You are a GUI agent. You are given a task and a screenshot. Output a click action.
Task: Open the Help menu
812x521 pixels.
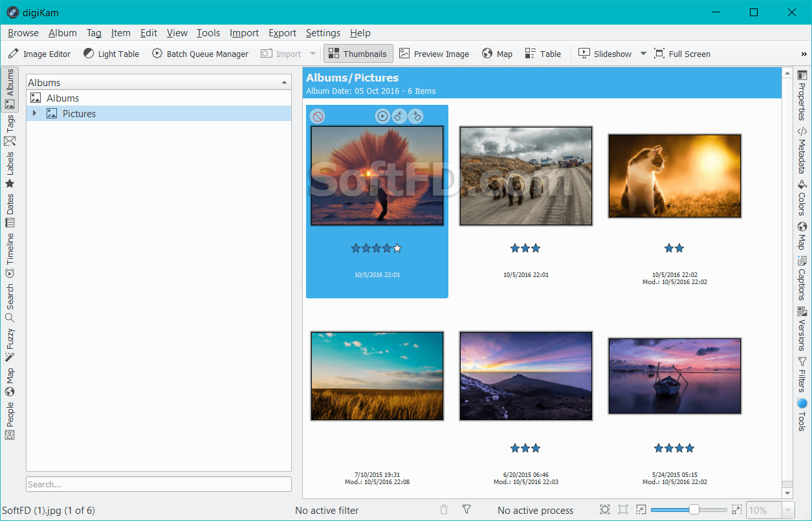pyautogui.click(x=360, y=33)
